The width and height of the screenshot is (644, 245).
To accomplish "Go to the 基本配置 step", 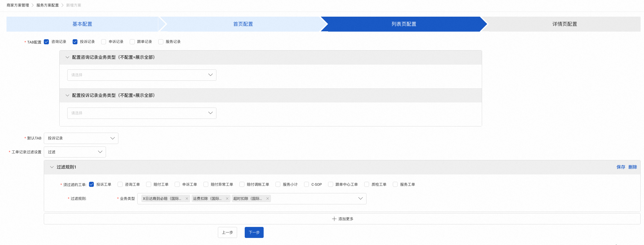I will pyautogui.click(x=82, y=24).
